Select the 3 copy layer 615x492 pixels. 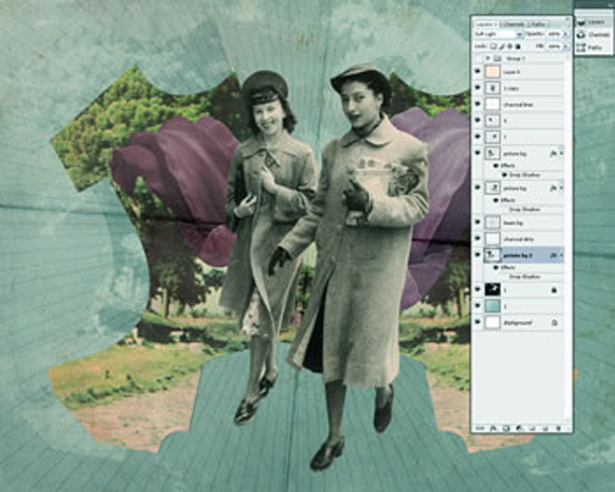click(524, 88)
